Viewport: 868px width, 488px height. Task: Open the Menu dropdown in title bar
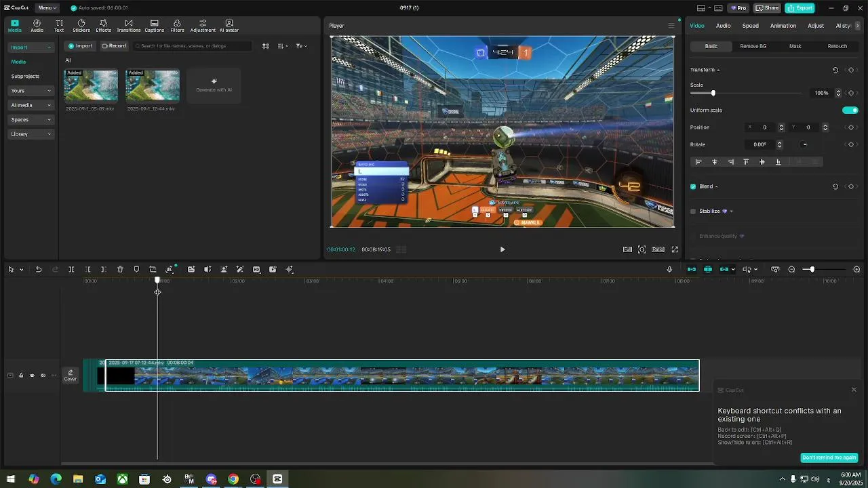(47, 8)
